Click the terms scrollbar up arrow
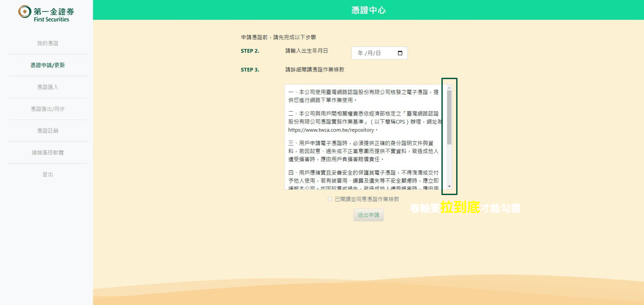This screenshot has height=305, width=644. [x=449, y=88]
